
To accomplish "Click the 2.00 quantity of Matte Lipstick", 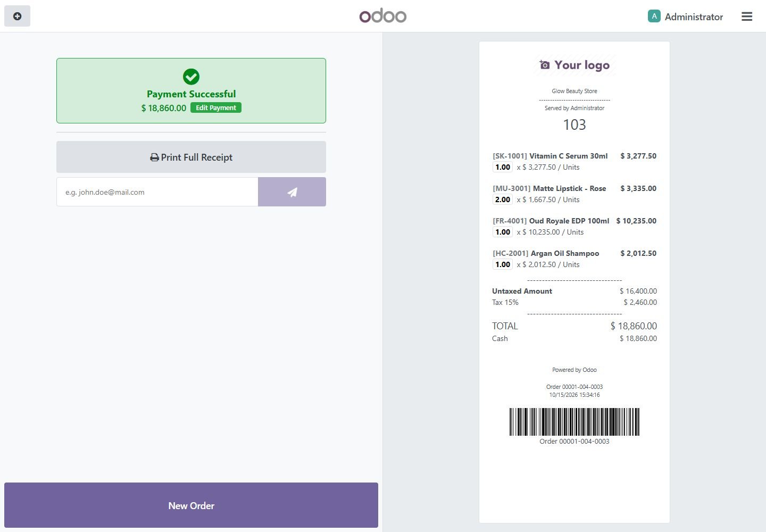I will [503, 199].
